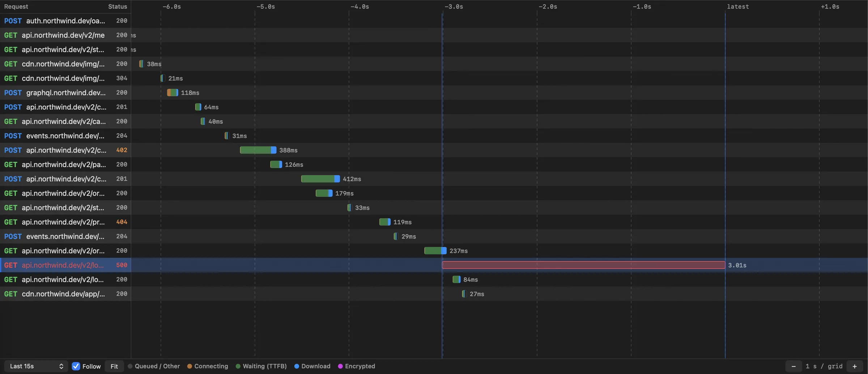
Task: Click the 33ms timing bar
Action: [349, 207]
